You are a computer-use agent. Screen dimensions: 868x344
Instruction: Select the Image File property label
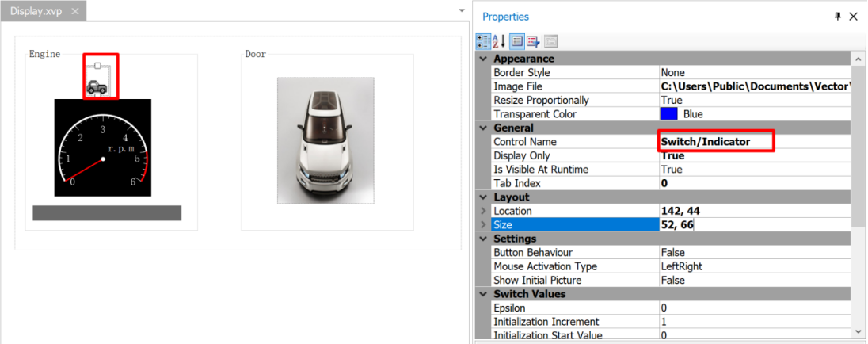coord(518,86)
